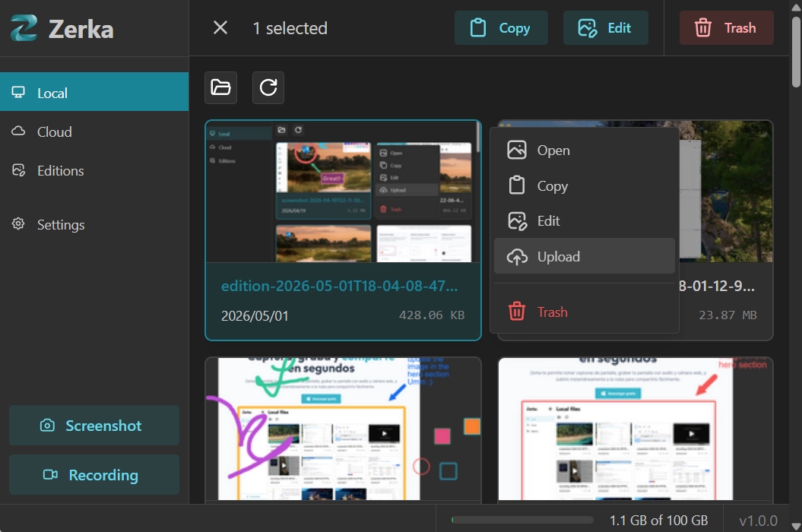Open Settings from the sidebar
802x532 pixels.
click(94, 224)
